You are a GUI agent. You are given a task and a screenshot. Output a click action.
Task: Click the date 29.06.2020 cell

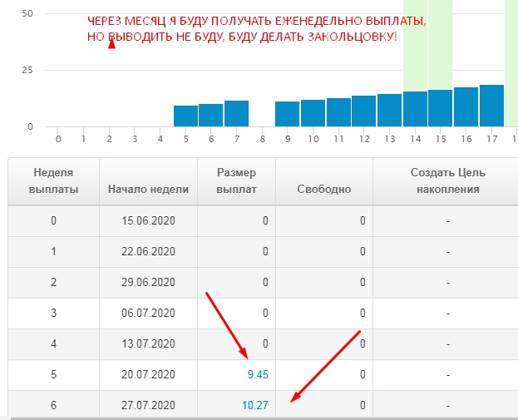pyautogui.click(x=148, y=282)
